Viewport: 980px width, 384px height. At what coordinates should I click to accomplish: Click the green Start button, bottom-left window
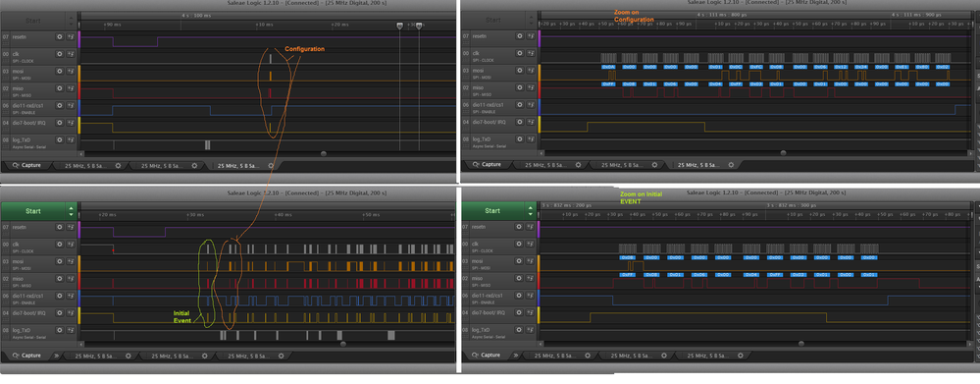(x=33, y=211)
